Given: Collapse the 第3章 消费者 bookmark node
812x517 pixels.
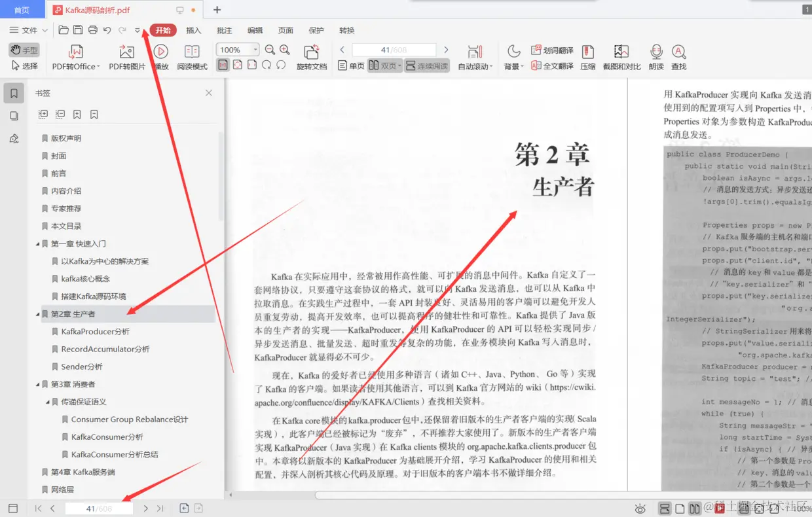Looking at the screenshot, I should coord(37,384).
